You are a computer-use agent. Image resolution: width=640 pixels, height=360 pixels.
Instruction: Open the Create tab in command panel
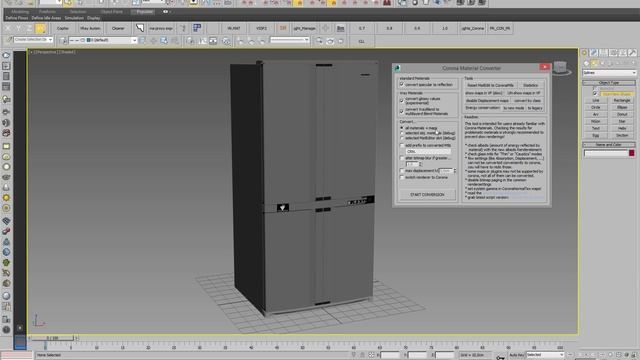[584, 53]
